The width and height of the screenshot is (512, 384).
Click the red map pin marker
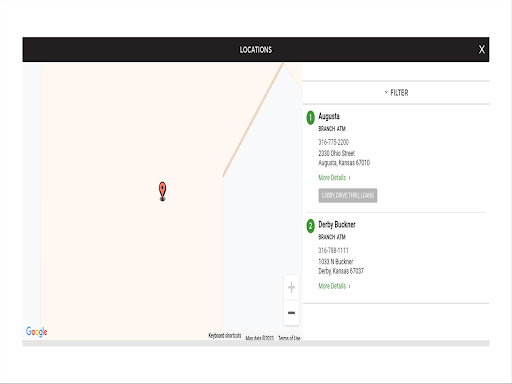pyautogui.click(x=162, y=191)
